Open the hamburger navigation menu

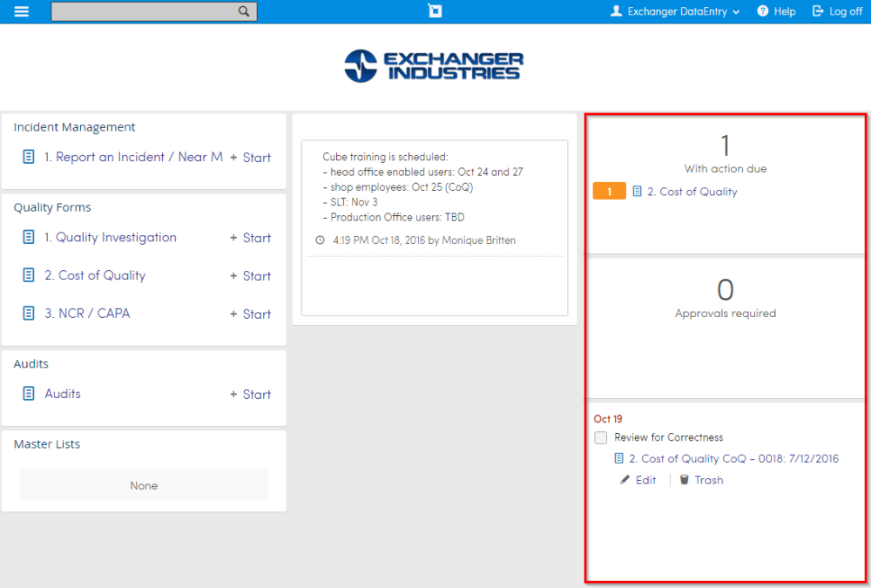21,11
